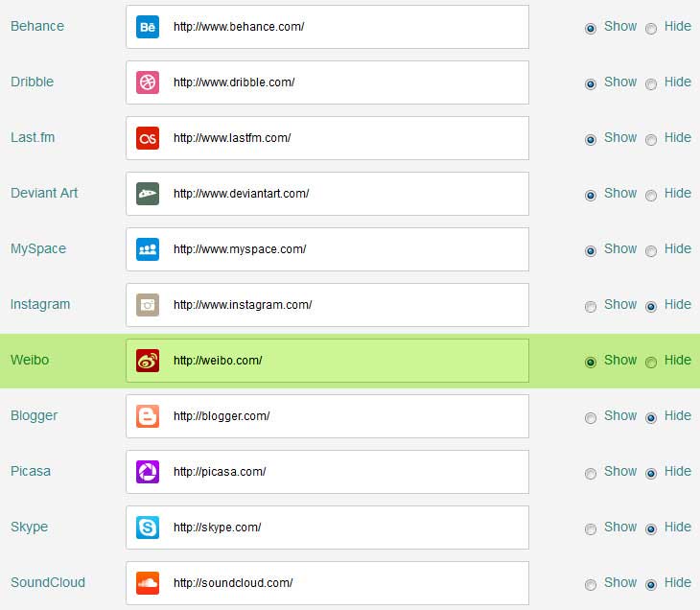Click the Deviant Art row label
Image resolution: width=700 pixels, height=610 pixels.
44,193
